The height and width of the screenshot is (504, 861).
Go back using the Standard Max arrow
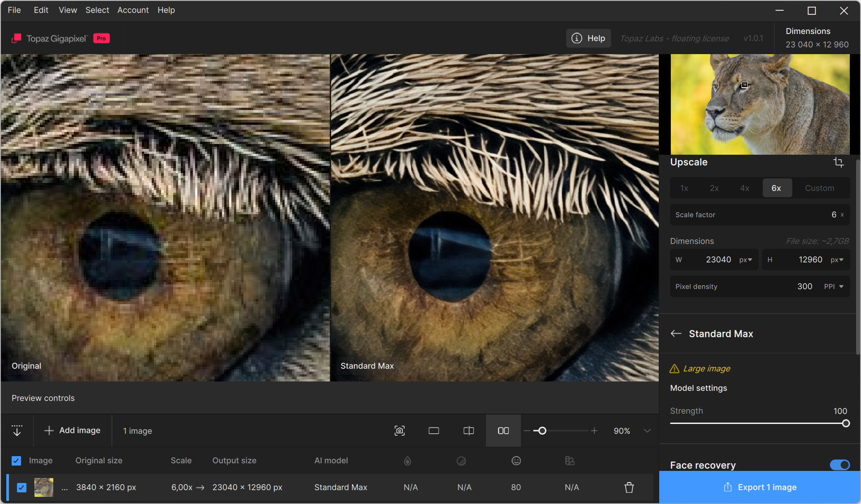pos(676,334)
